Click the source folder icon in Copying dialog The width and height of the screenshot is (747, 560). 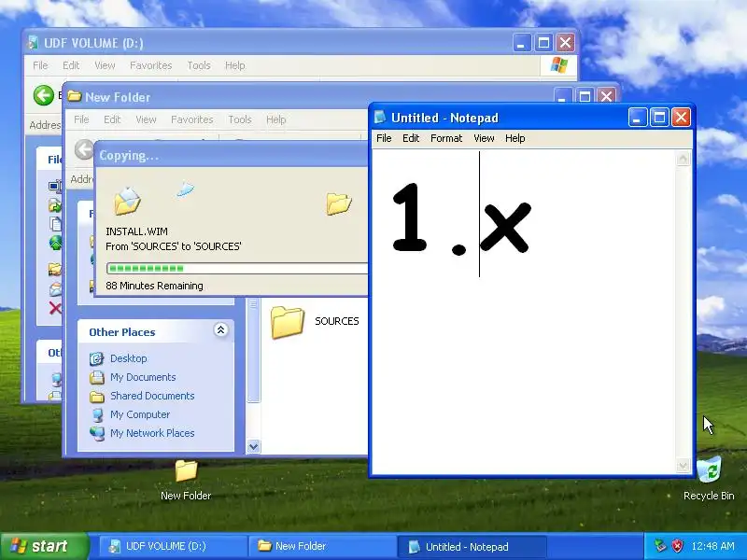[127, 202]
